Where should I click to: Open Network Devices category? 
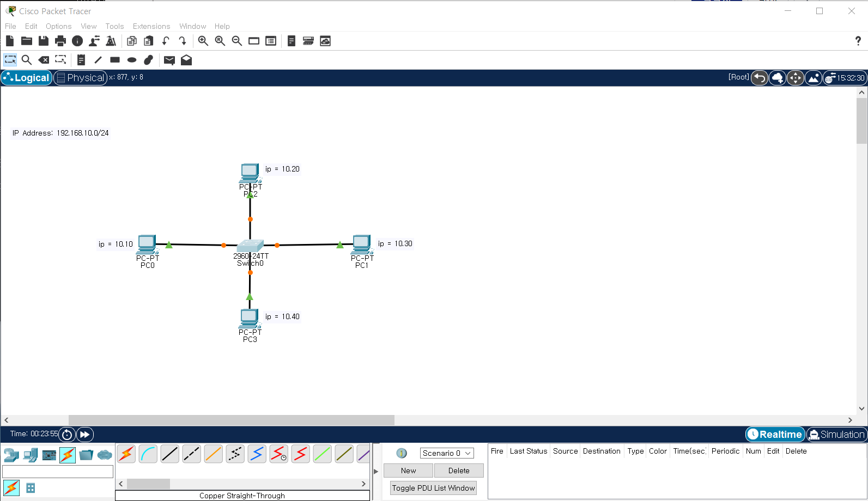click(11, 455)
